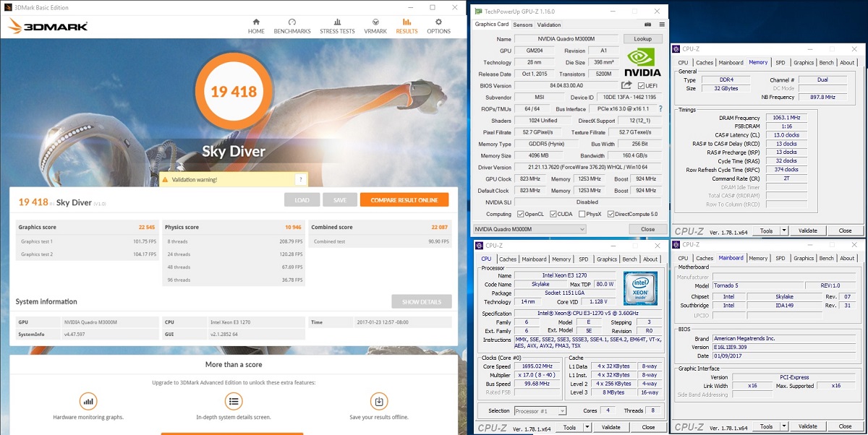The height and width of the screenshot is (435, 868).
Task: Expand the NVIDIA Quadro M3000M GPU dropdown
Action: pyautogui.click(x=582, y=229)
